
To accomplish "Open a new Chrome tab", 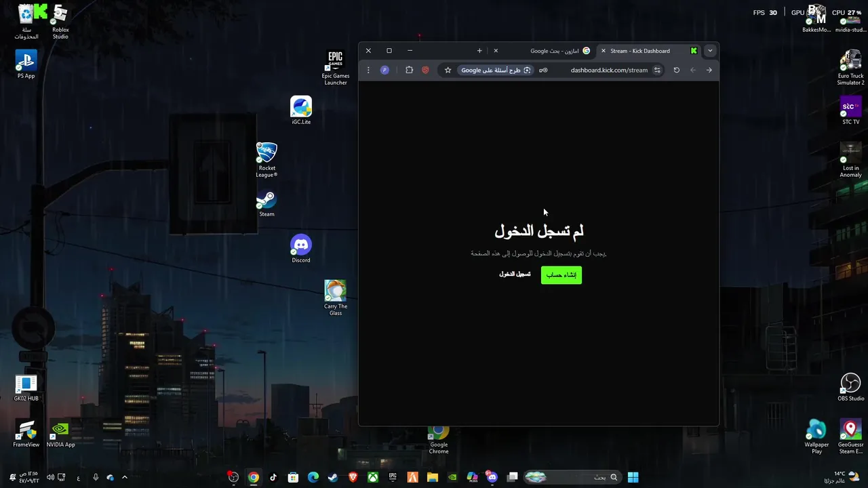I will point(479,51).
